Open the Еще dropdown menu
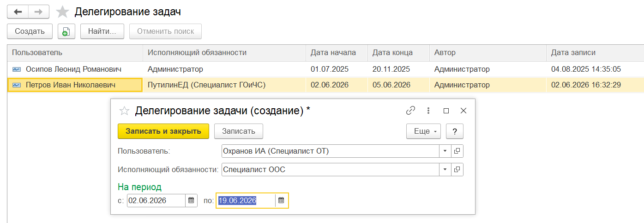The width and height of the screenshot is (644, 223). pos(423,131)
